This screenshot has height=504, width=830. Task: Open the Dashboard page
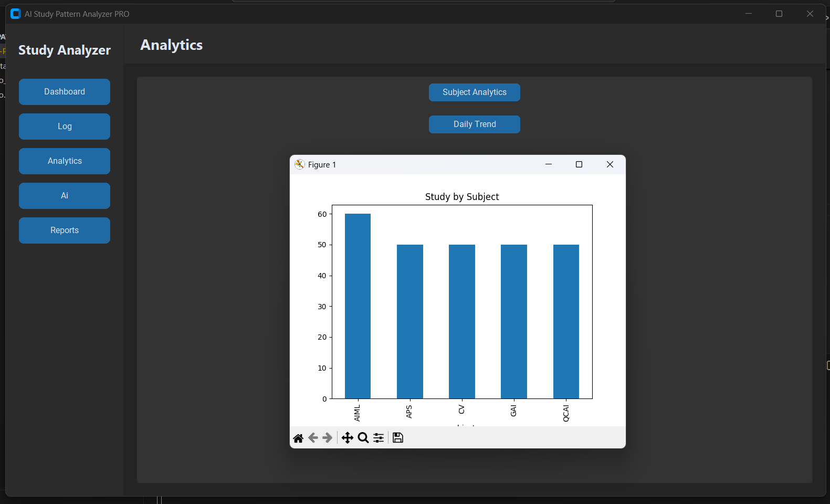[x=65, y=92]
